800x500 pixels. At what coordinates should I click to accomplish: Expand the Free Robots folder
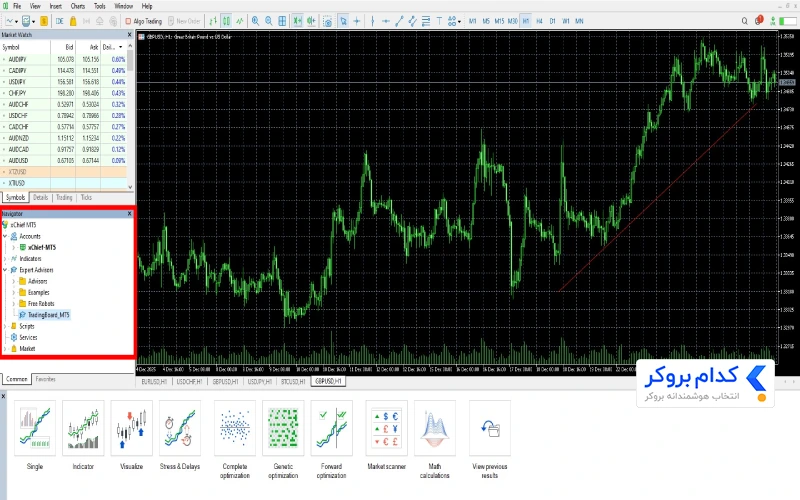click(14, 304)
